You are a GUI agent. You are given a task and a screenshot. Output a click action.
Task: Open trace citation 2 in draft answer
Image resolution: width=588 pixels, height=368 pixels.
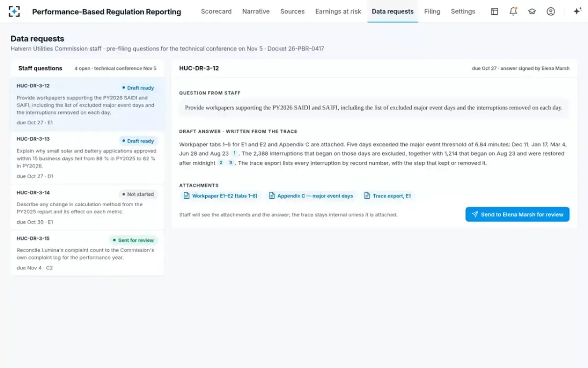pyautogui.click(x=221, y=163)
